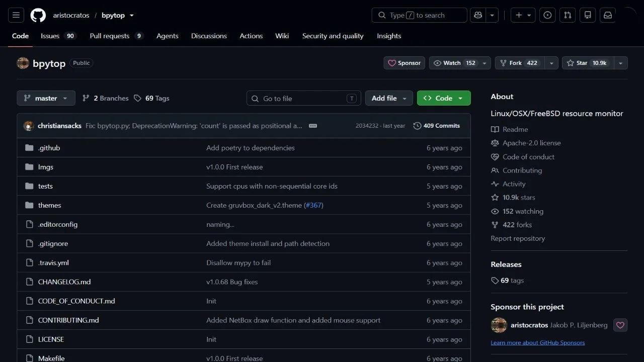Viewport: 644px width, 362px height.
Task: Open the Discussions tab
Action: pyautogui.click(x=209, y=36)
